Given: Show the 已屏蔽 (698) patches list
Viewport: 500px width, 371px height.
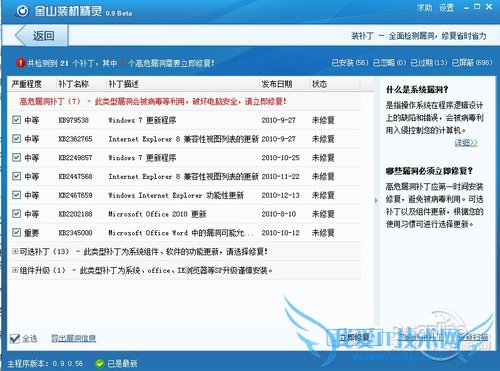Looking at the screenshot, I should tap(472, 63).
